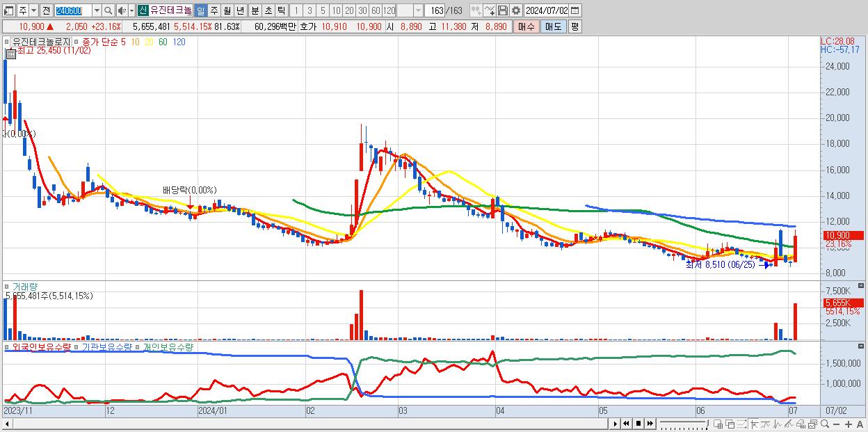Select the yearly 년 period toggle
The image size is (868, 432).
point(240,10)
